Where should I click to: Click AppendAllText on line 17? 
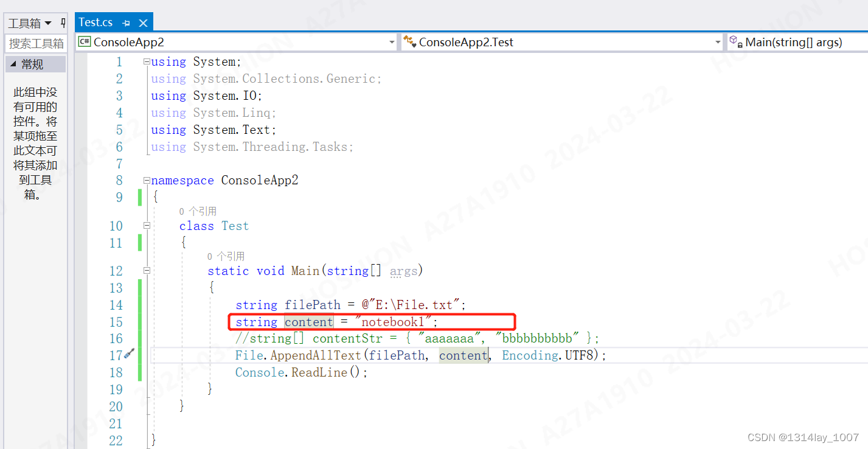click(x=316, y=355)
